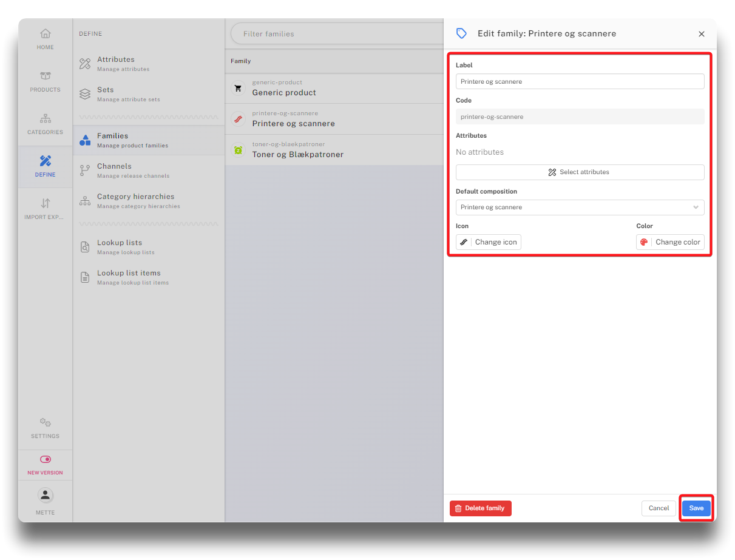The height and width of the screenshot is (560, 735).
Task: Click the red Delete family button
Action: [x=480, y=508]
